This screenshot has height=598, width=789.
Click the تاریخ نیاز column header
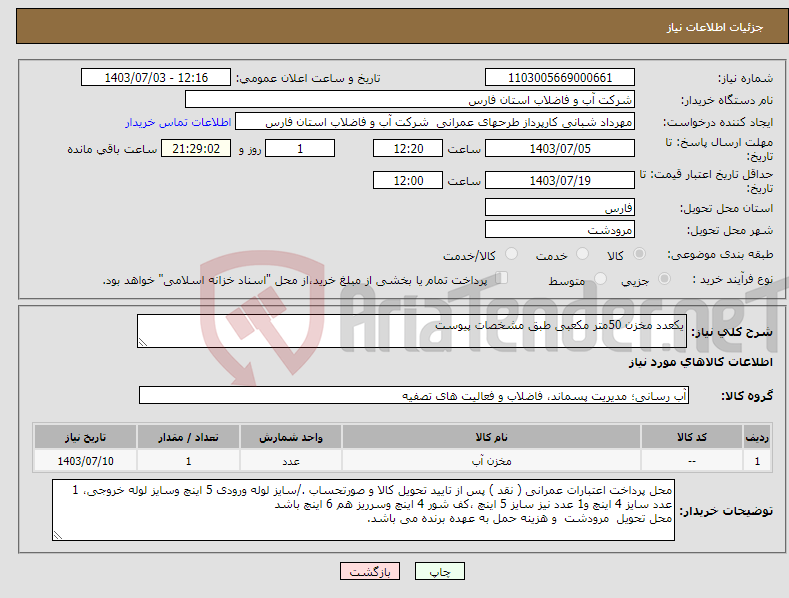point(85,437)
